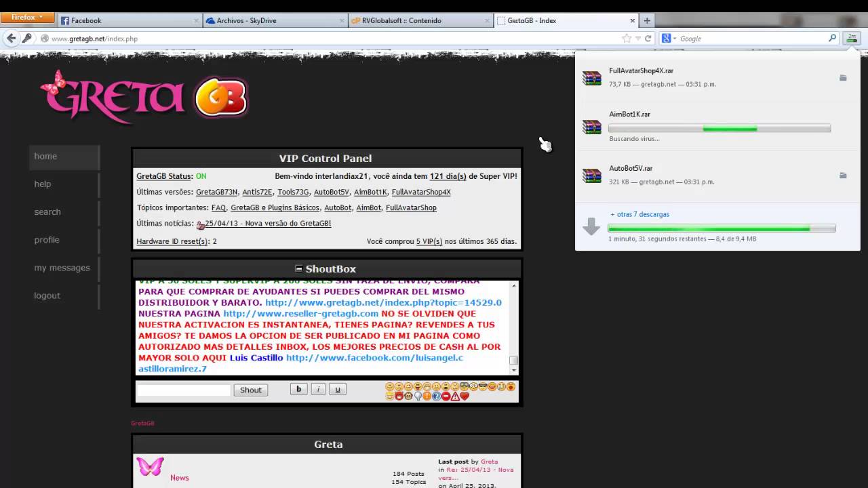Show the other 7 downloads
The image size is (868, 488).
(639, 214)
